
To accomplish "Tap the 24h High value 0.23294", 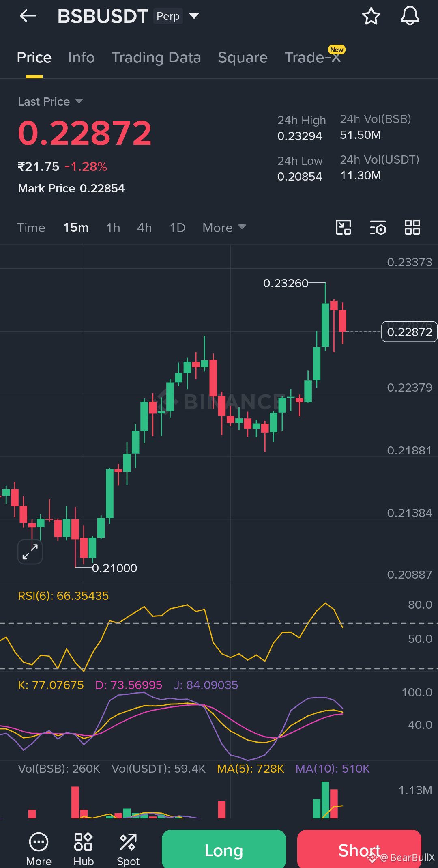I will 300,136.
